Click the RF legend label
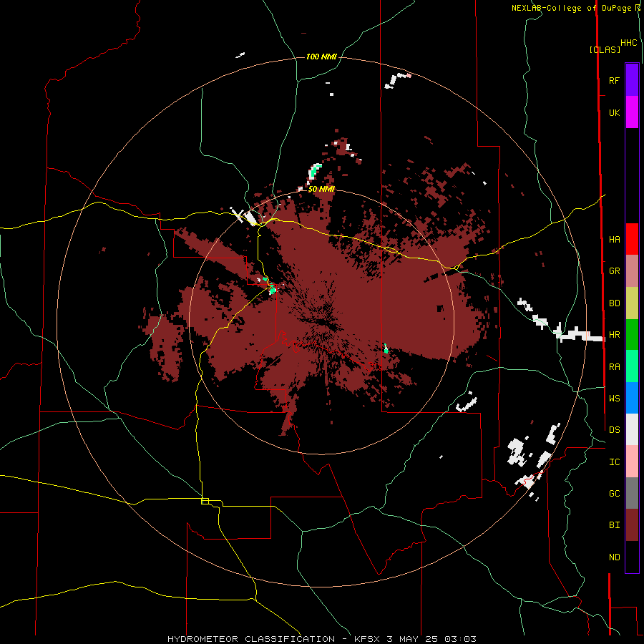 (614, 80)
